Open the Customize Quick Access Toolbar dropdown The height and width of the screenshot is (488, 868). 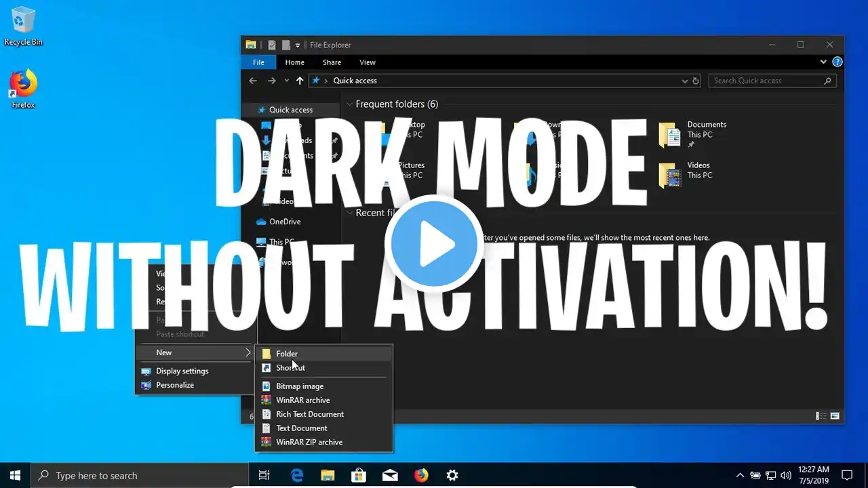298,45
